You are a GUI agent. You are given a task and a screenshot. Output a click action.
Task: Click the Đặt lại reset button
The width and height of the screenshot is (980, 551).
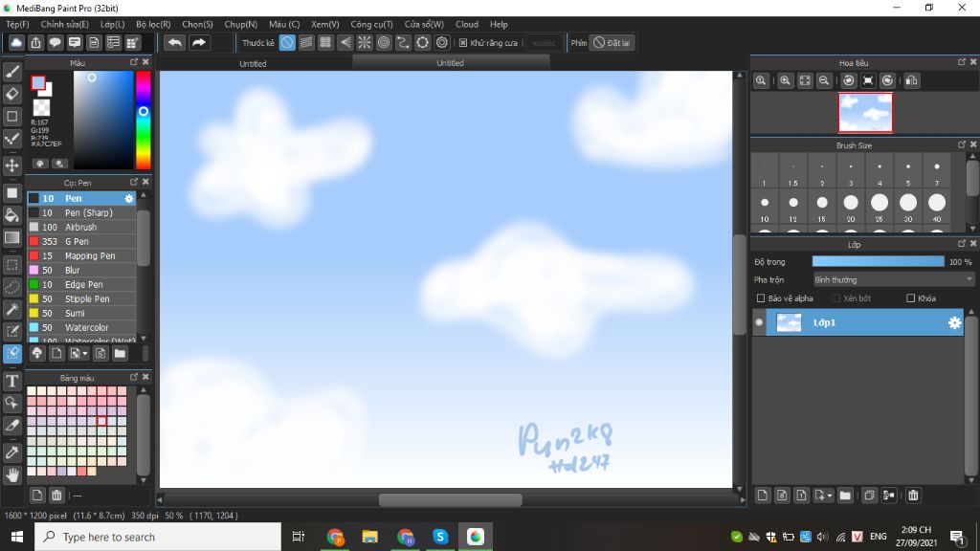[x=612, y=42]
